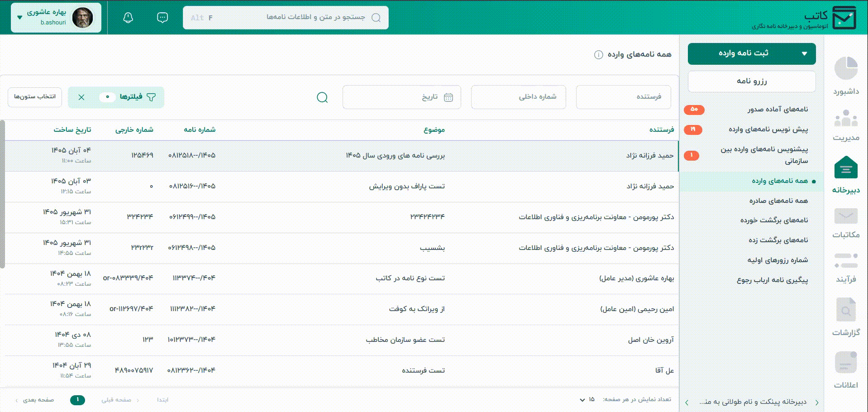Open the calendar icon in تاریخ field
The height and width of the screenshot is (412, 868).
[448, 97]
